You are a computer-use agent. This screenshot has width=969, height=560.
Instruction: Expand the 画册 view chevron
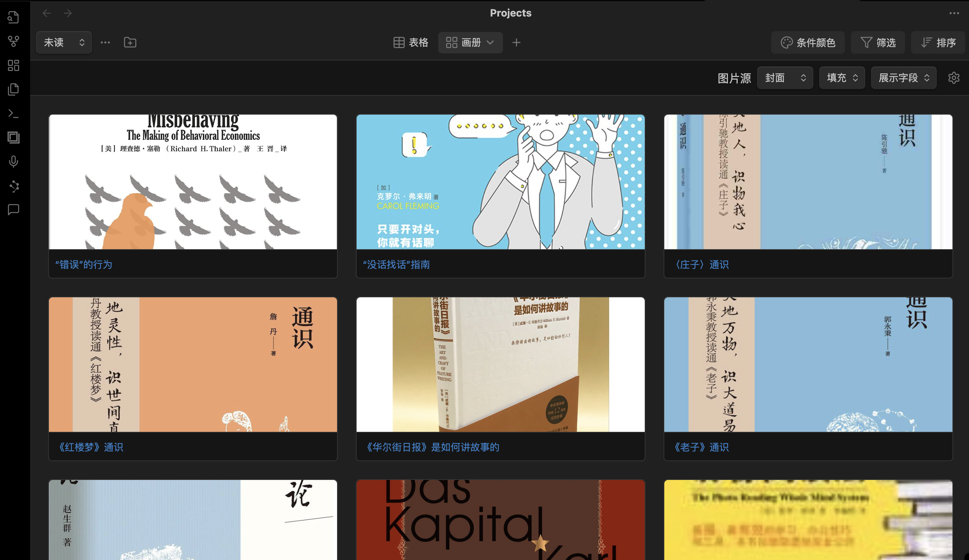490,42
